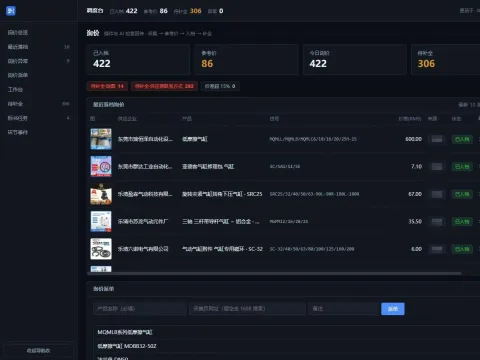Click model text starting SC-32/40/50/63
Viewport: 480px width, 360px height.
[x=312, y=249]
